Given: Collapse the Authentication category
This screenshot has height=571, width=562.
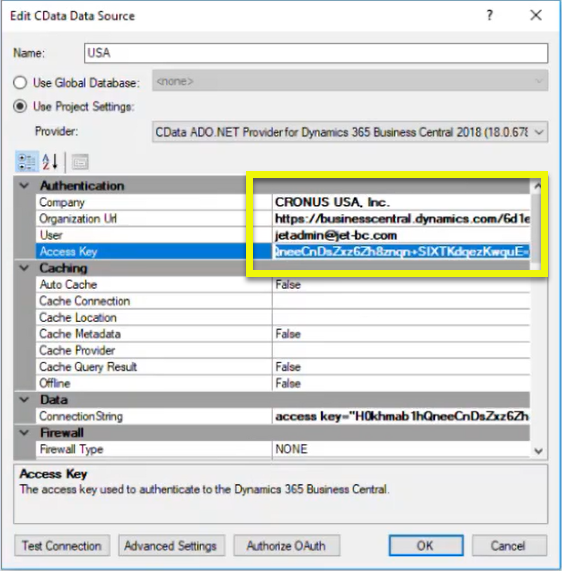Looking at the screenshot, I should [x=24, y=186].
